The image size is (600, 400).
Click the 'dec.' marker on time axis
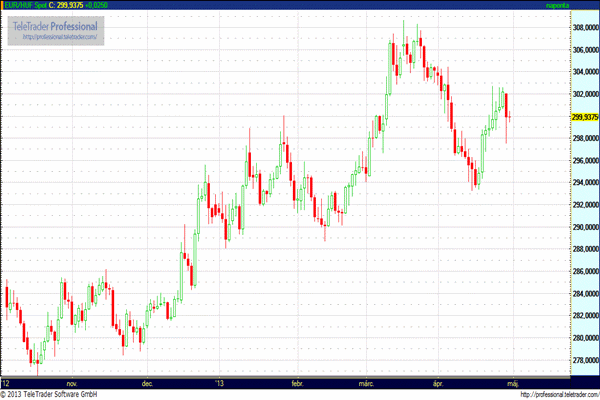(147, 382)
